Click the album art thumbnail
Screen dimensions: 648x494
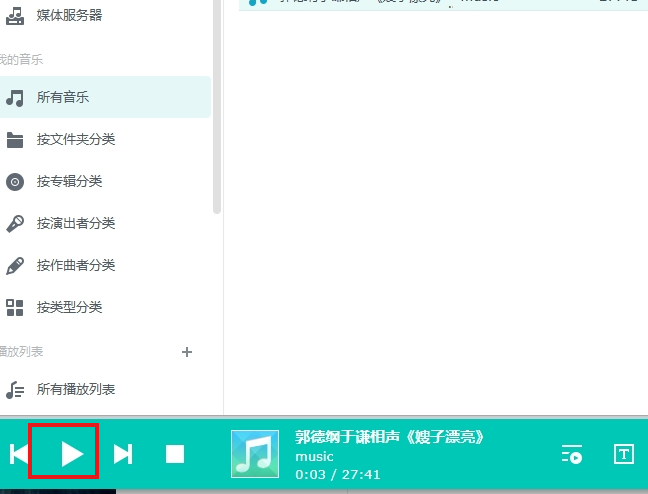pyautogui.click(x=255, y=454)
